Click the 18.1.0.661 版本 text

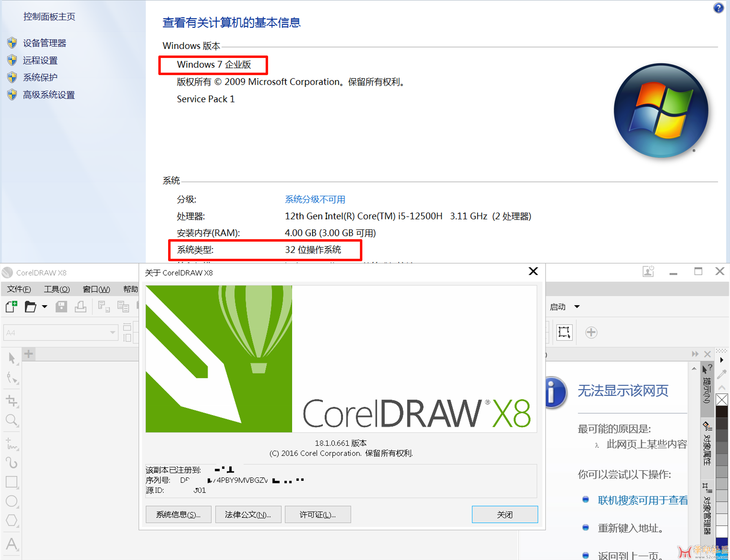(341, 443)
